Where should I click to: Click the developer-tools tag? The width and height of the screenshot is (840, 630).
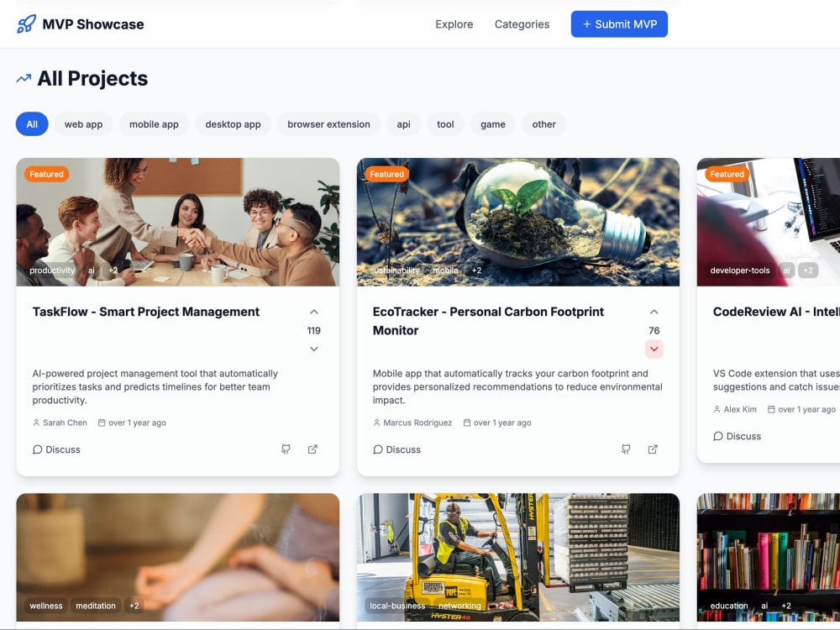(740, 270)
